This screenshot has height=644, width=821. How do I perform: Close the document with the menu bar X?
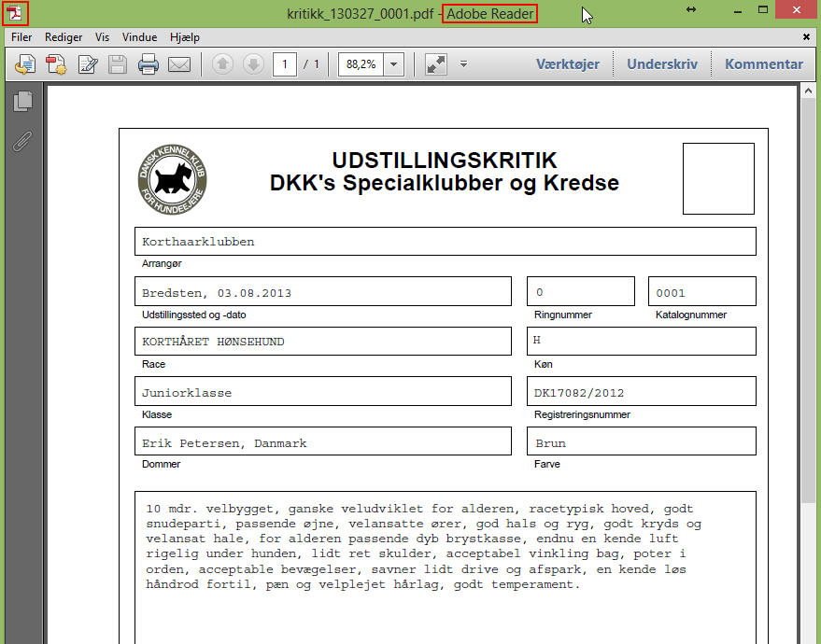[x=806, y=36]
